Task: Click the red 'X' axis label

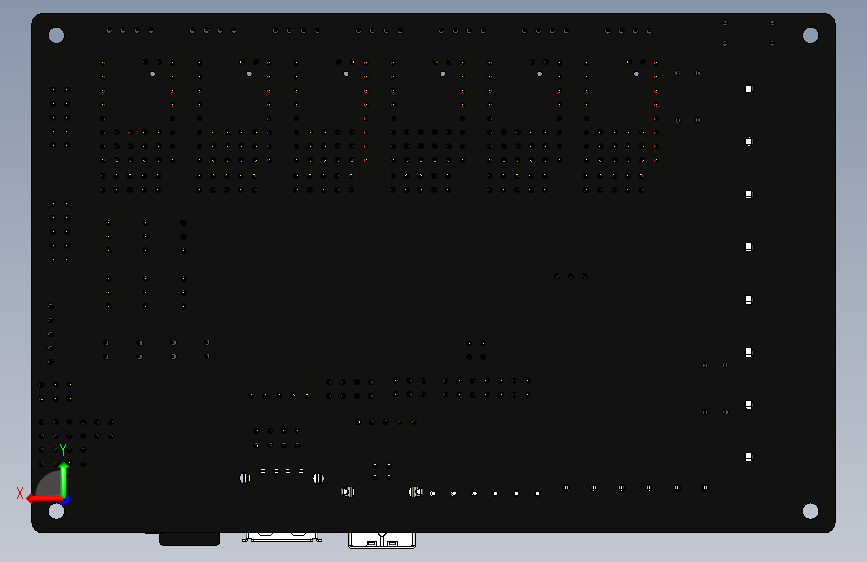Action: [20, 493]
